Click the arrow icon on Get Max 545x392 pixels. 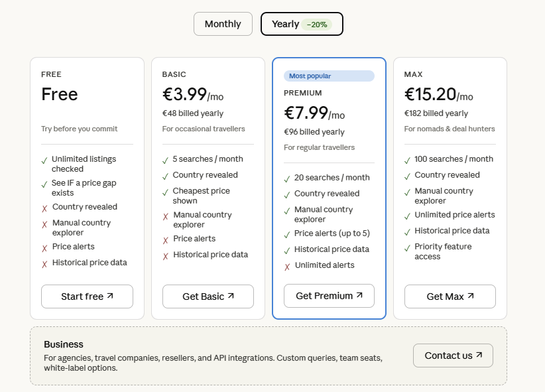471,296
